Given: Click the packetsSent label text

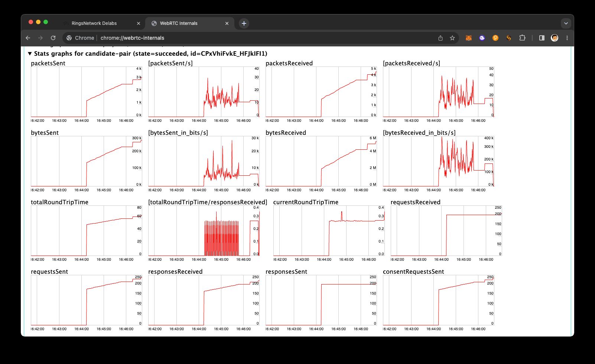Looking at the screenshot, I should (48, 63).
